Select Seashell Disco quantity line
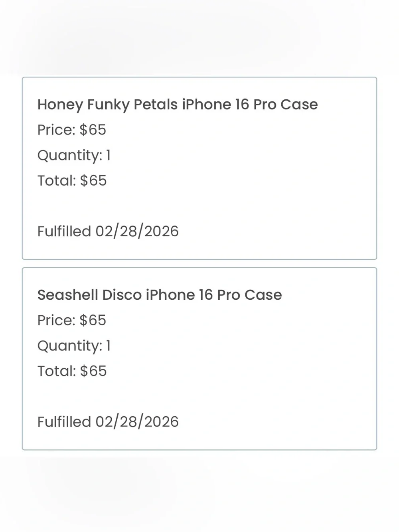The height and width of the screenshot is (532, 399). coord(74,346)
